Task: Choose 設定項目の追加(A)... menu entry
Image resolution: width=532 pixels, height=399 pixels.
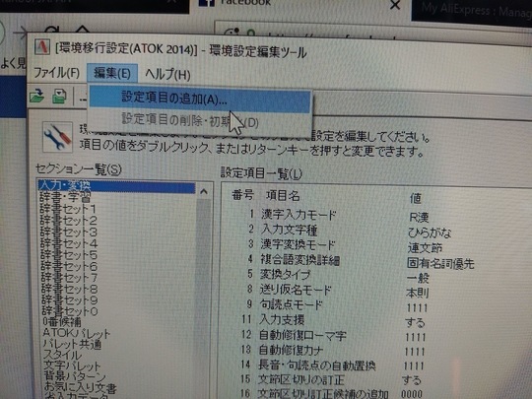Action: pyautogui.click(x=200, y=100)
